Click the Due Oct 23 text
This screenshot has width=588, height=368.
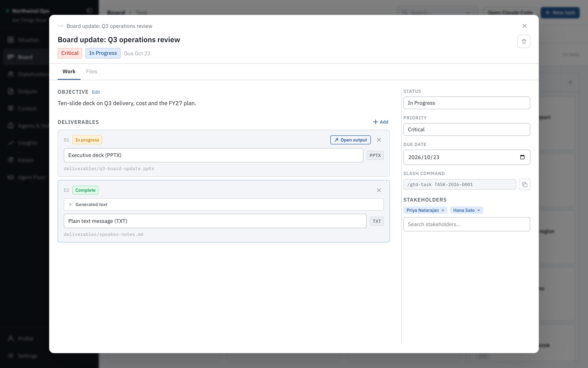click(x=137, y=53)
